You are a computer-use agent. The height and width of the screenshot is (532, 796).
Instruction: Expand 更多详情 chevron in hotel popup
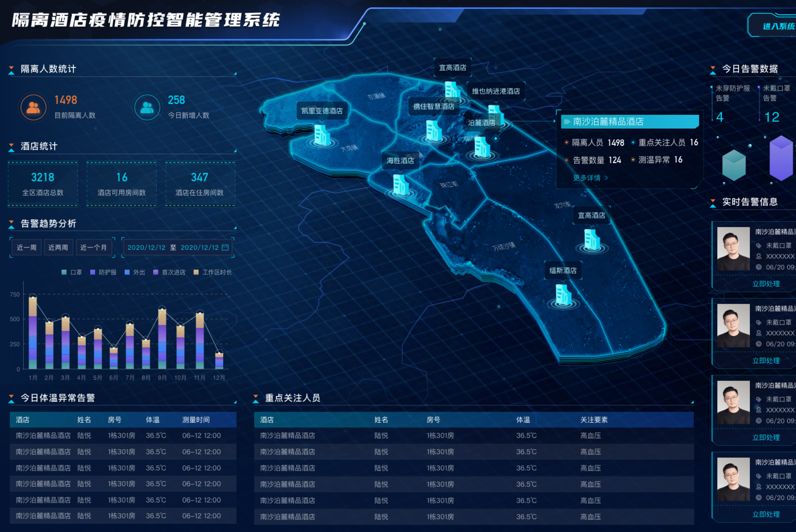[606, 178]
